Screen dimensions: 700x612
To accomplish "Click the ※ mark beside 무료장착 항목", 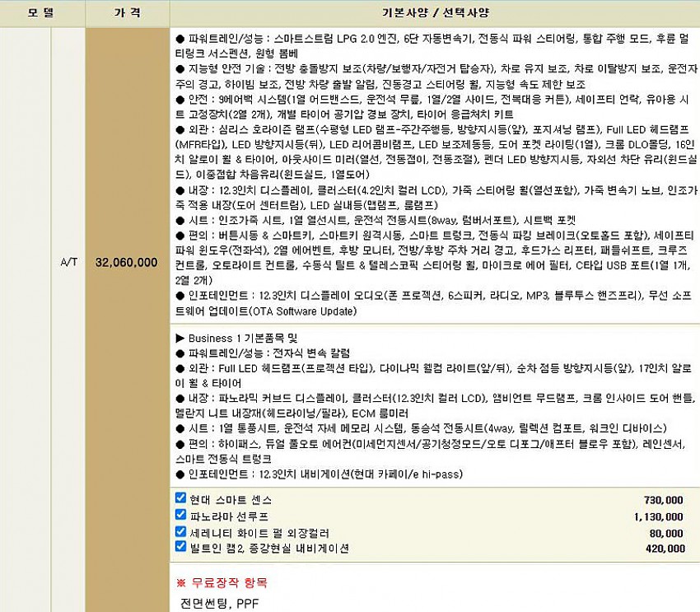I will pyautogui.click(x=181, y=582).
